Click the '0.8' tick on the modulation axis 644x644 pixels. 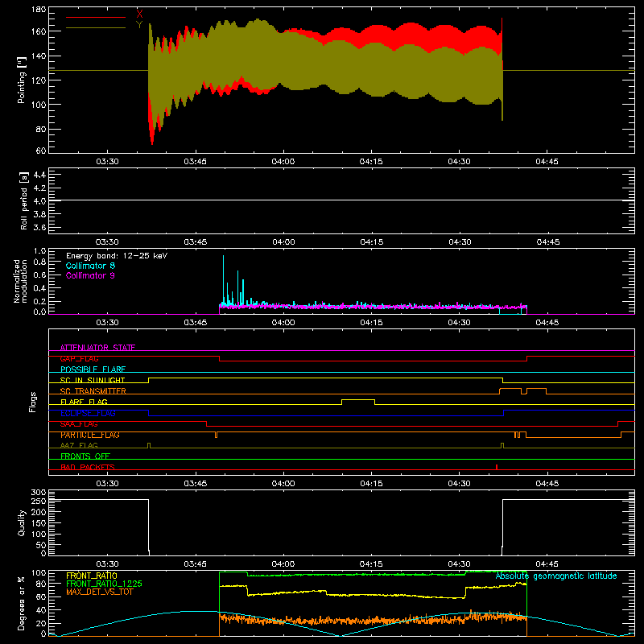[39, 262]
